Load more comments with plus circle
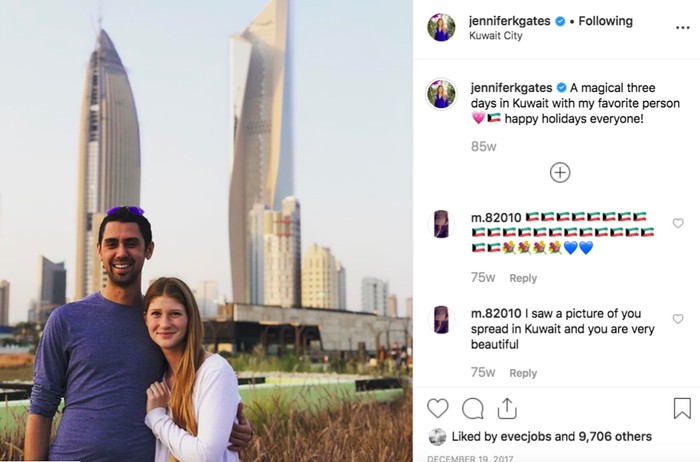This screenshot has width=700, height=462. [560, 172]
